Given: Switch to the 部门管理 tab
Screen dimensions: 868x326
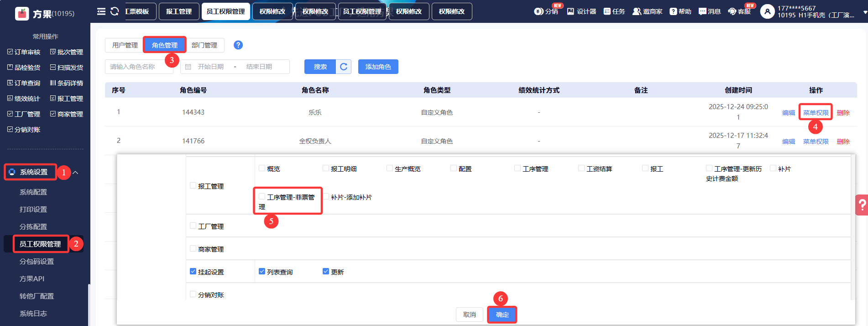Looking at the screenshot, I should [x=204, y=45].
